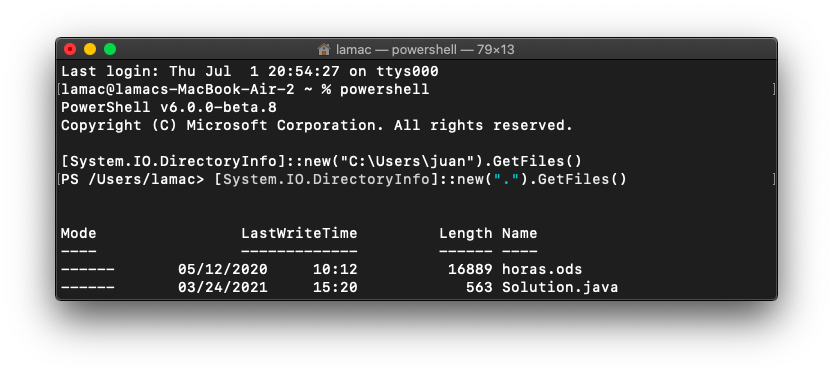Click the "PowerShell v6.0.0-beta.8" version line

click(169, 107)
